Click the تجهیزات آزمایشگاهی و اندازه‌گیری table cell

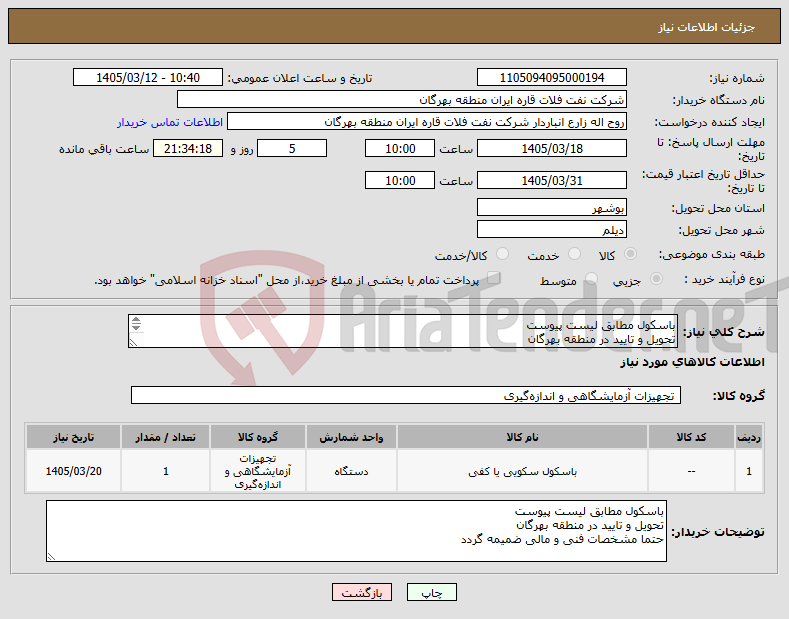coord(258,472)
